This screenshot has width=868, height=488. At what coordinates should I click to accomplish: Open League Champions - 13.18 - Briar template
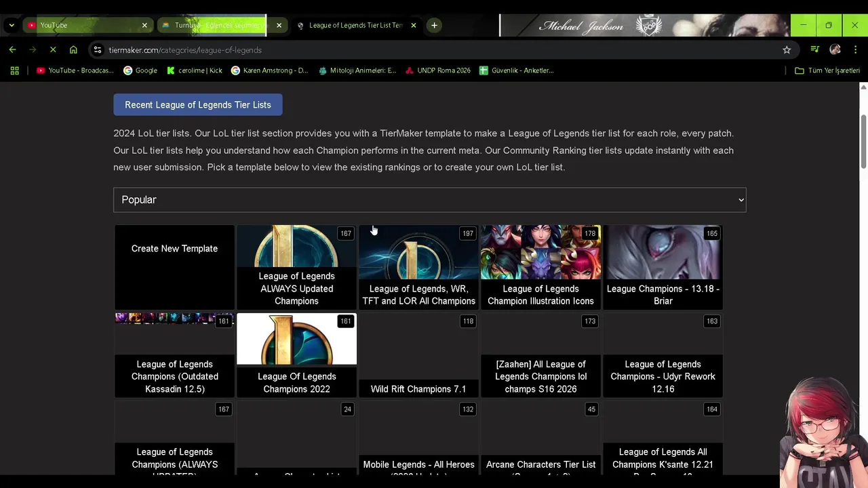[663, 268]
